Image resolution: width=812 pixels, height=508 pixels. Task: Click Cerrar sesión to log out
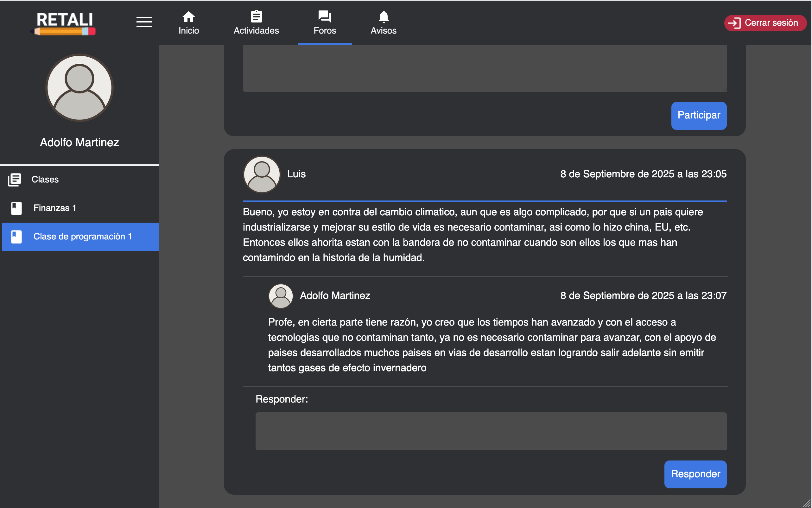click(x=765, y=23)
